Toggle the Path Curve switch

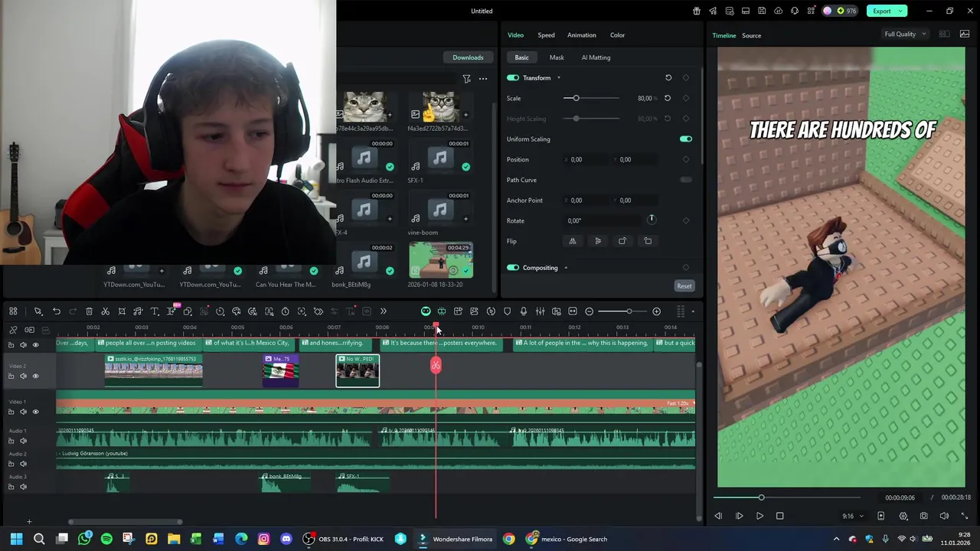(x=686, y=180)
